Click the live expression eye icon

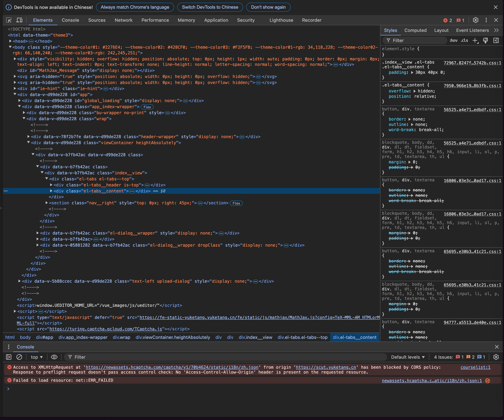[x=54, y=357]
